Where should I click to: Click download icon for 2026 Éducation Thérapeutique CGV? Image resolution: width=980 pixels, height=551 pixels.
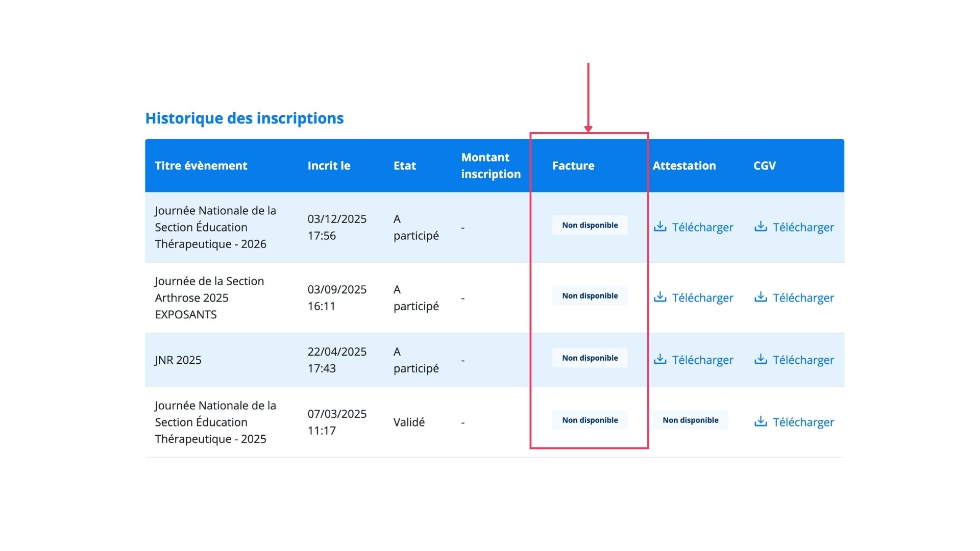(761, 227)
